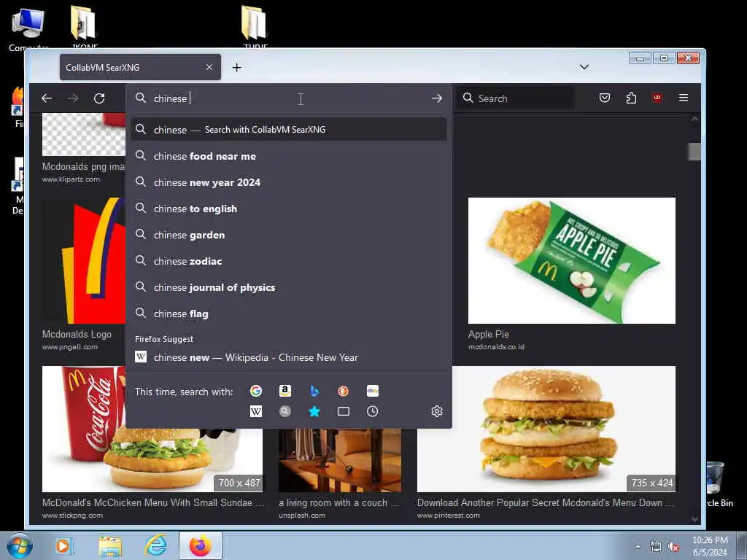
Task: Click the 'Mcdonalds Logo' result title
Action: pos(77,334)
